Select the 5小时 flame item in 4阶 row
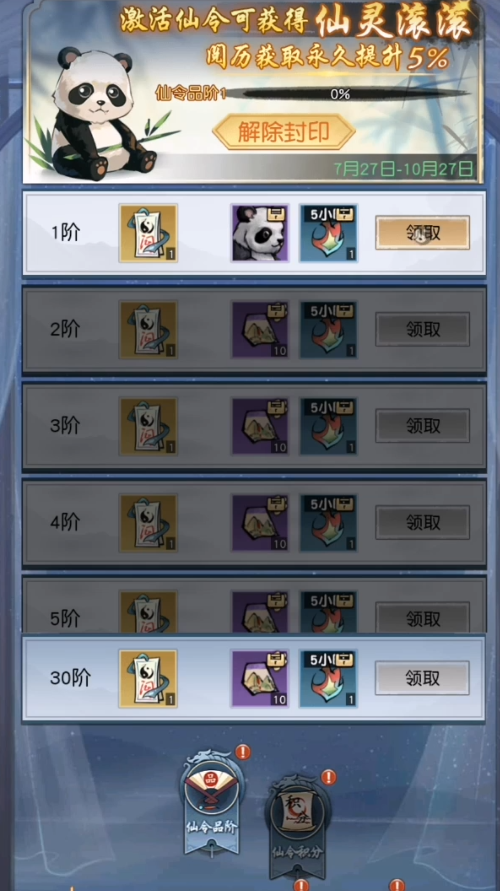The image size is (500, 891). click(328, 523)
